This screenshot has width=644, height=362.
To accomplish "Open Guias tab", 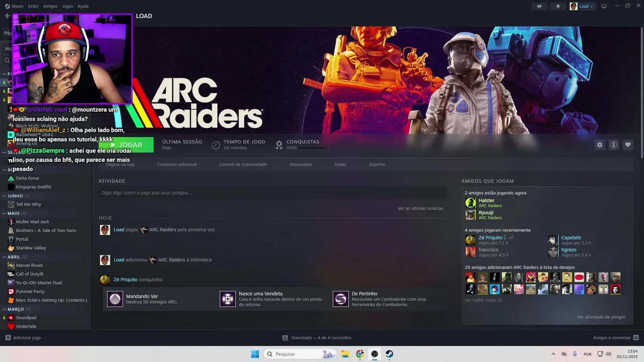I will click(340, 164).
